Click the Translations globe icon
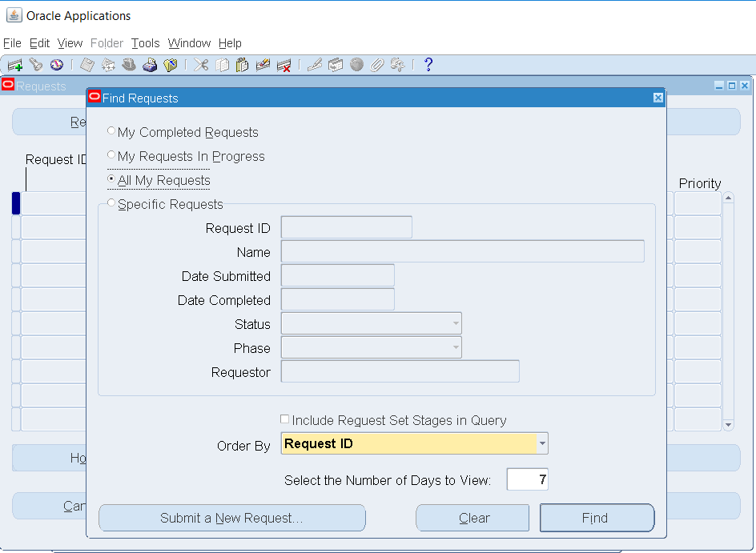Viewport: 756px width, 553px height. 356,65
